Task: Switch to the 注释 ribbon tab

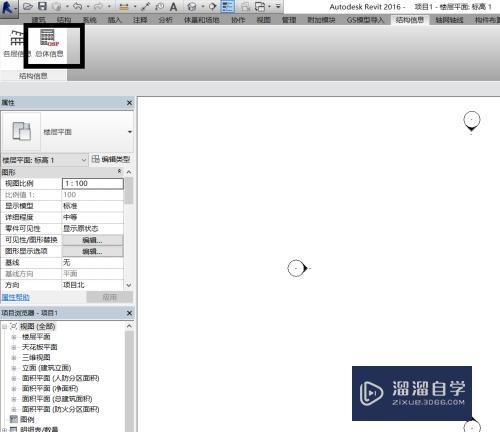Action: coord(140,20)
